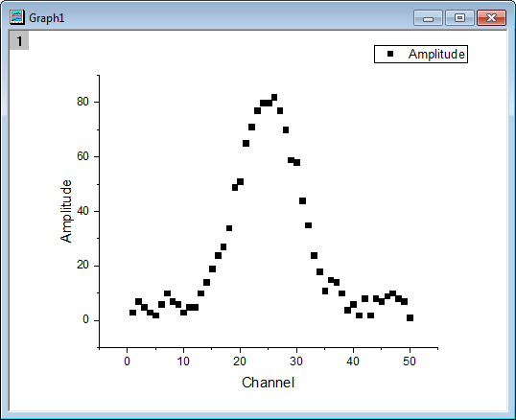516x420 pixels.
Task: Click the X axis label 0
Action: tap(127, 362)
